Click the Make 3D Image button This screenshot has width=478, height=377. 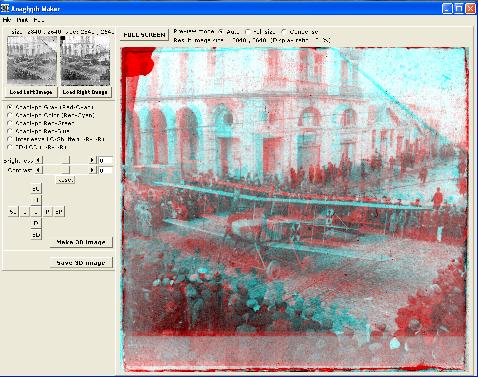(81, 242)
